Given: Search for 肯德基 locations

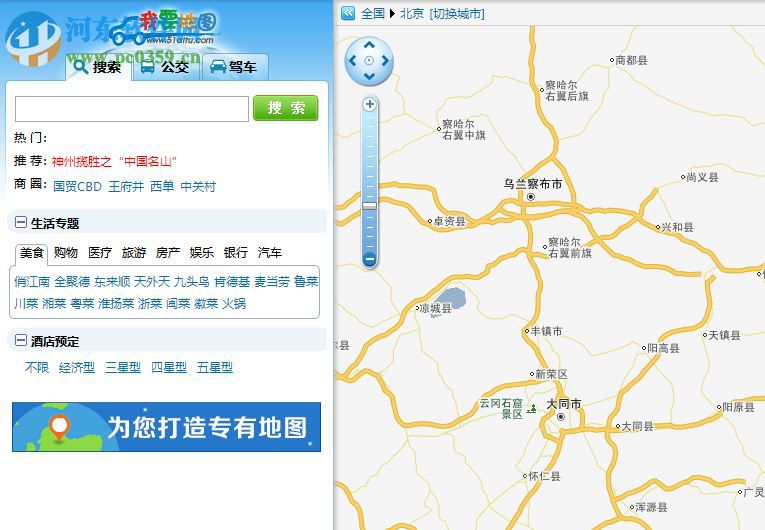Looking at the screenshot, I should (x=232, y=282).
